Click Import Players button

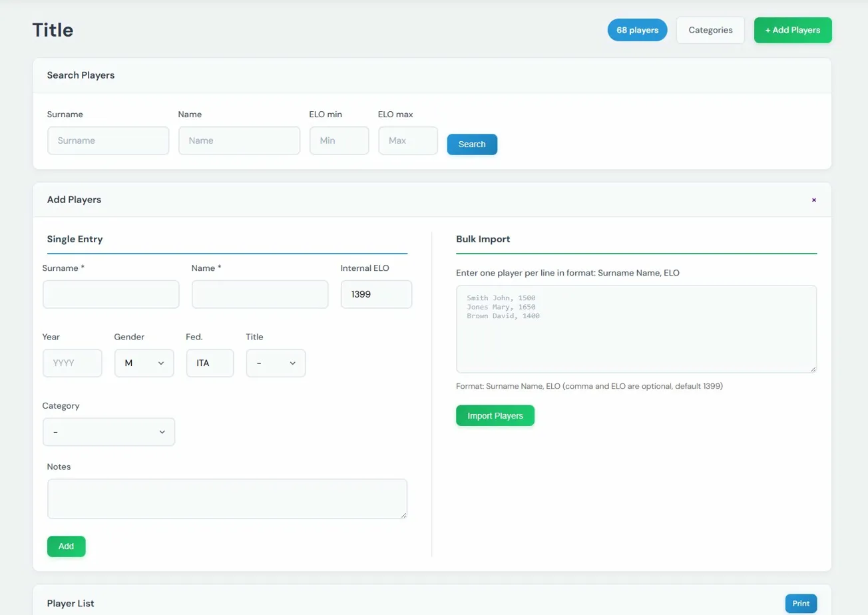pos(495,415)
